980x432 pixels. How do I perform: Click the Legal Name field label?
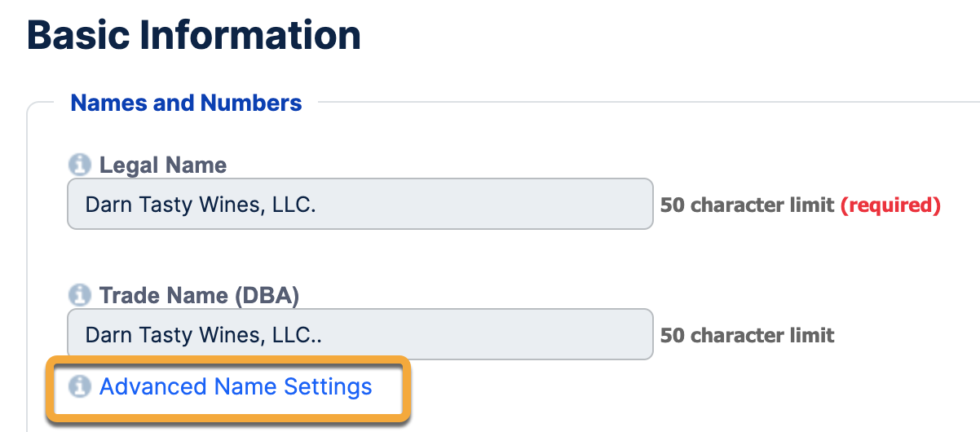point(162,165)
